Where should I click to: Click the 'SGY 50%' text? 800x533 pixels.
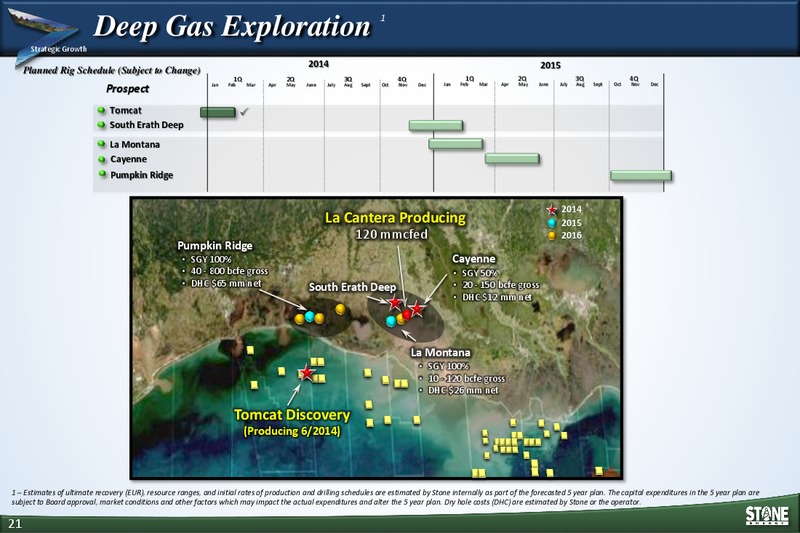[x=480, y=273]
